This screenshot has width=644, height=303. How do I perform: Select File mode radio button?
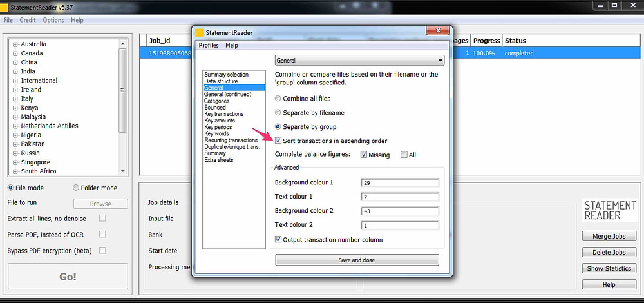pos(10,188)
